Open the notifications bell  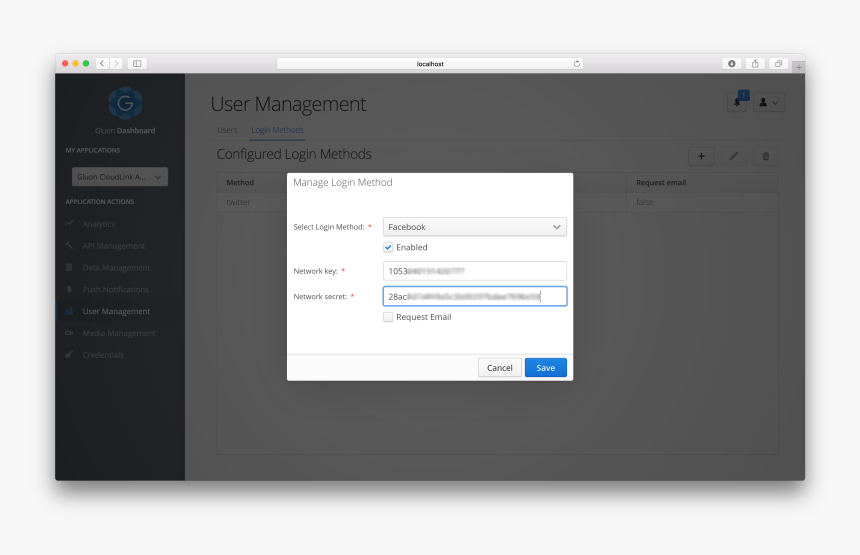[737, 103]
